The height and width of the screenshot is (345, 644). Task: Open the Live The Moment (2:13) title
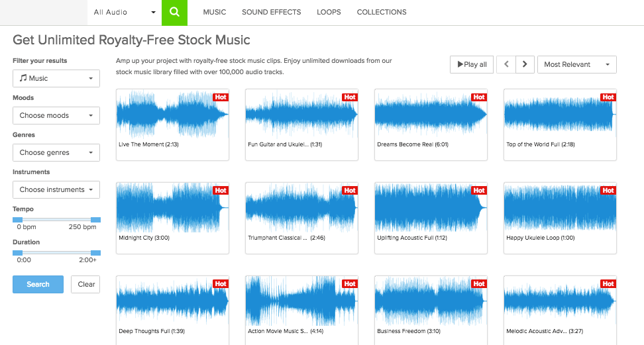click(148, 144)
